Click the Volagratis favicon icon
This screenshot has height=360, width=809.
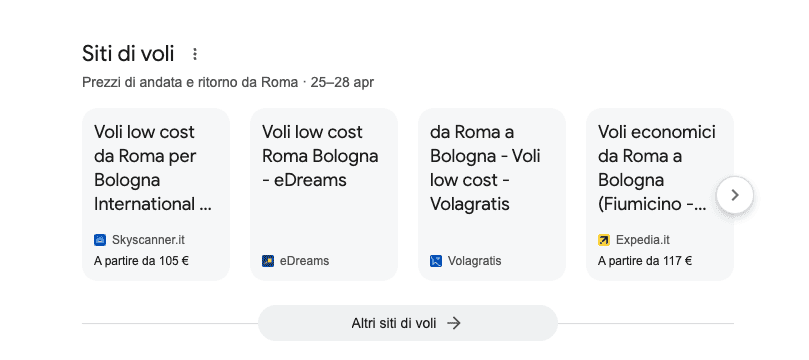click(x=436, y=261)
